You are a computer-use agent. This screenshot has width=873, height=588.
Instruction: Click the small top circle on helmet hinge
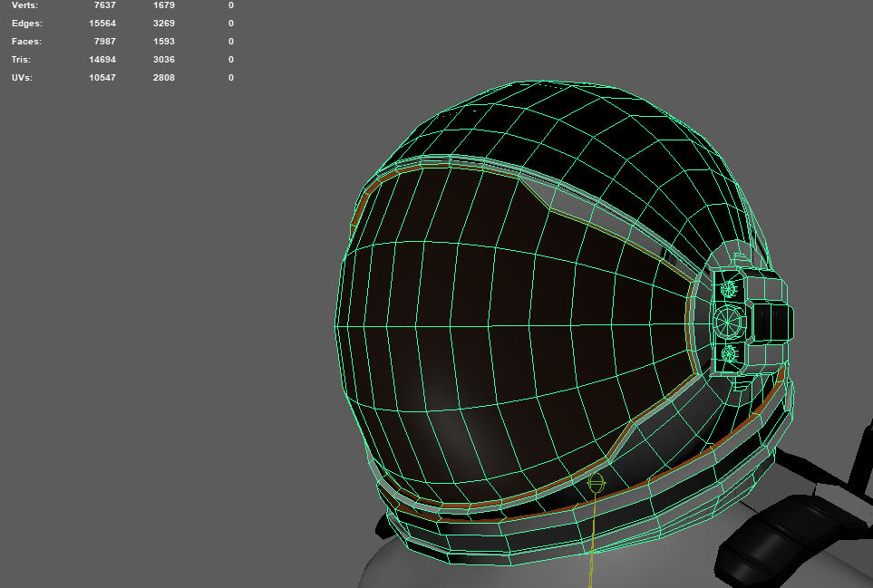(728, 289)
